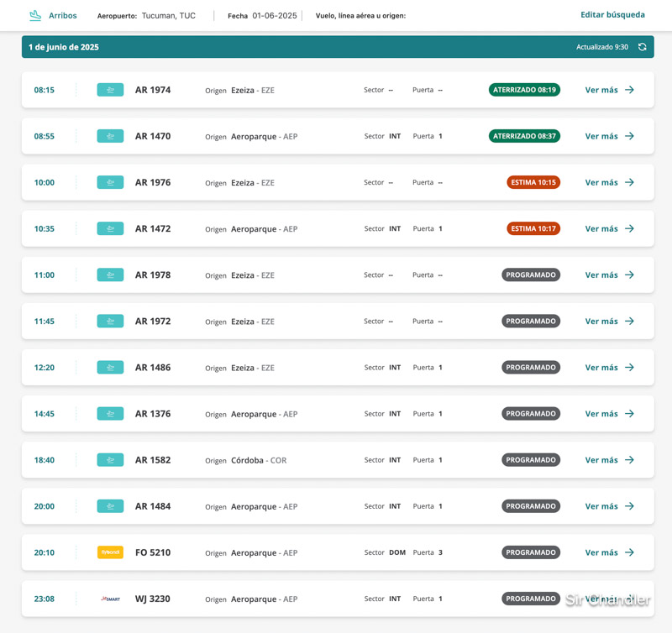Select the Arribos tab label
Image resolution: width=672 pixels, height=633 pixels.
click(x=62, y=16)
